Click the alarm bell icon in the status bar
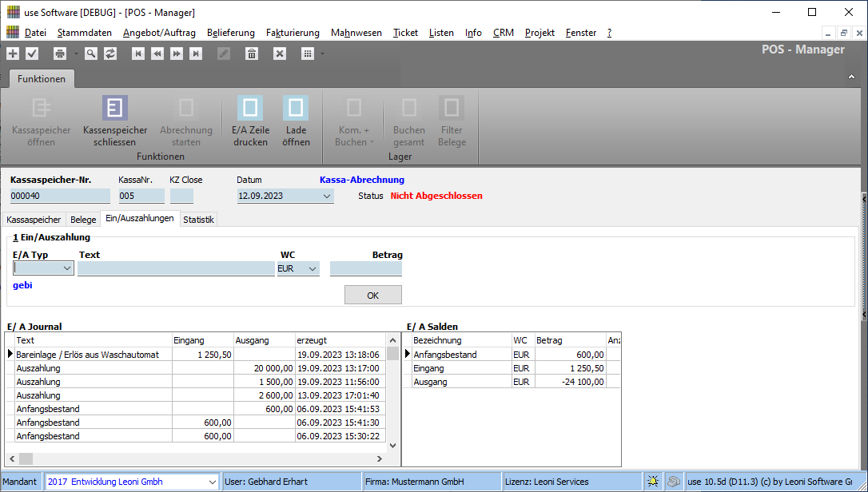The height and width of the screenshot is (492, 868). coord(653,482)
